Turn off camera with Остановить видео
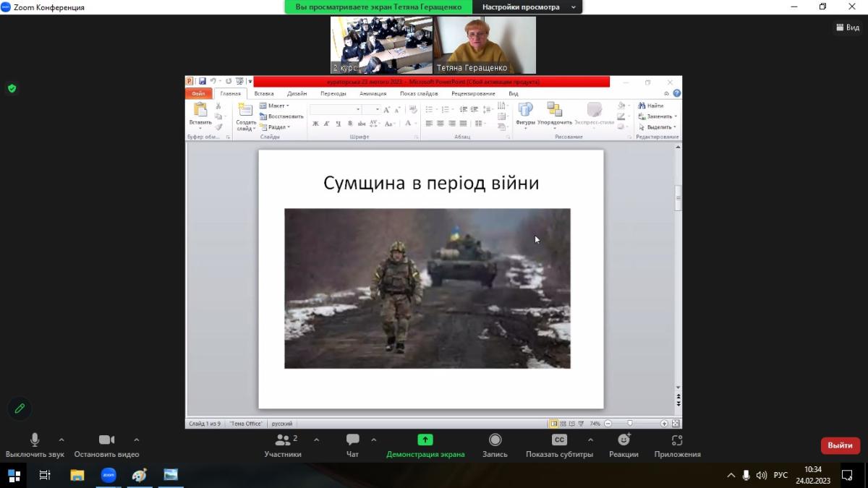Image resolution: width=868 pixels, height=488 pixels. 106,445
